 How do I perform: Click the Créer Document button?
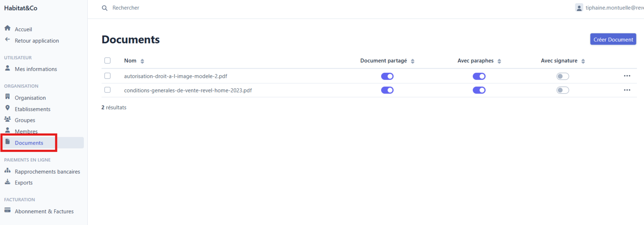613,39
